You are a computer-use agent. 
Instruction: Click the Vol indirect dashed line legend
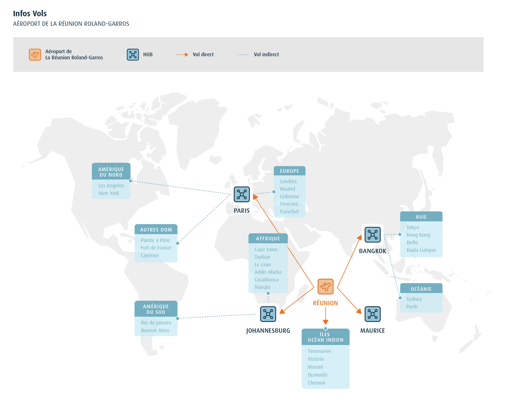point(243,55)
